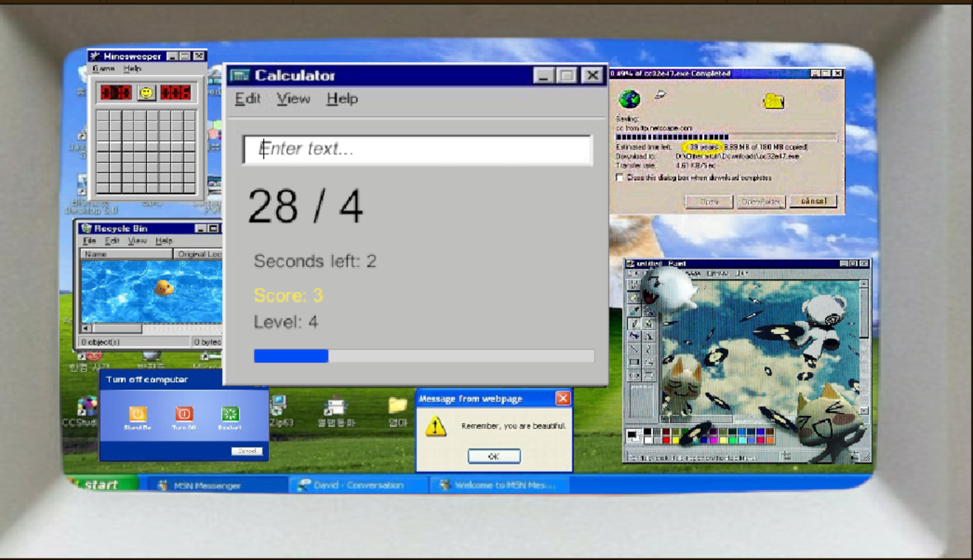Select the line tool in Paint
Image resolution: width=973 pixels, height=560 pixels.
[634, 349]
